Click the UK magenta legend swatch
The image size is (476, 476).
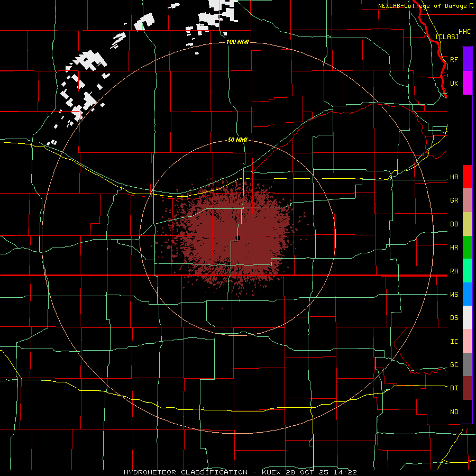(467, 83)
